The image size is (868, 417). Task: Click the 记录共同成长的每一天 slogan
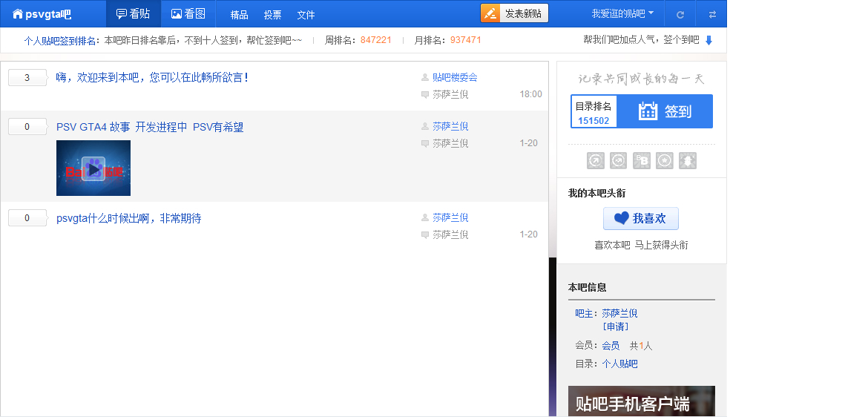[x=641, y=79]
